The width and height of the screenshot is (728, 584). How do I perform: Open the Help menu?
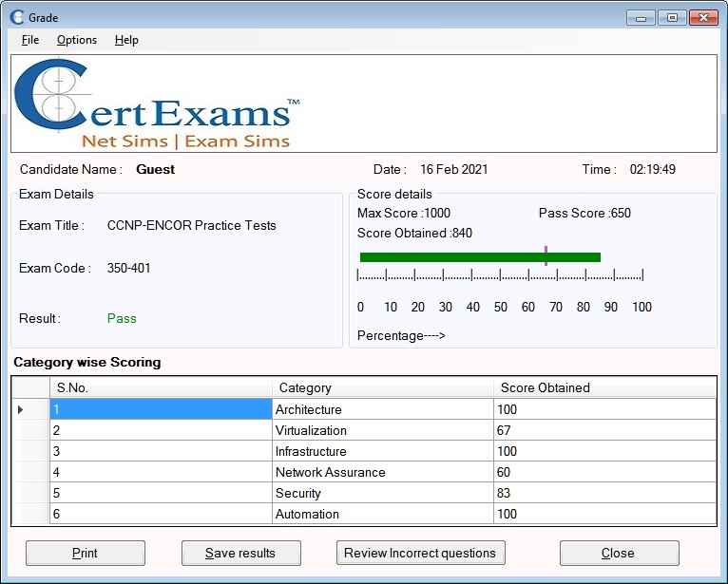click(x=126, y=40)
